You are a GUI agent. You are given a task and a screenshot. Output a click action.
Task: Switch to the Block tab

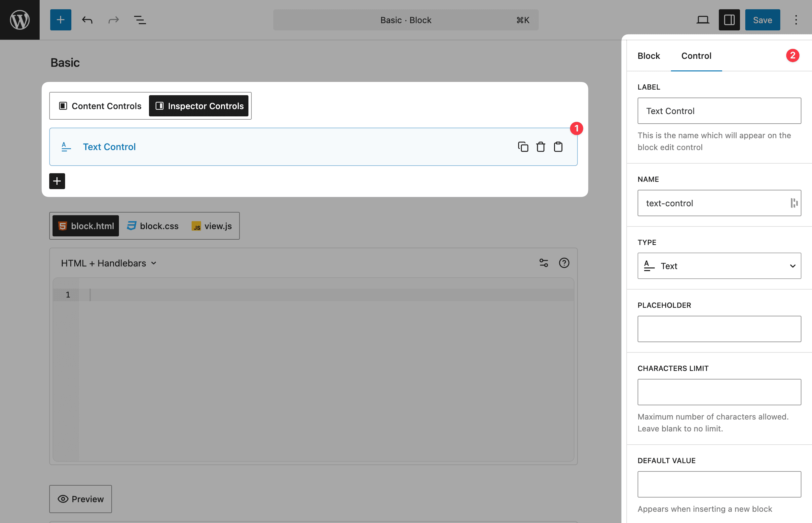click(648, 56)
